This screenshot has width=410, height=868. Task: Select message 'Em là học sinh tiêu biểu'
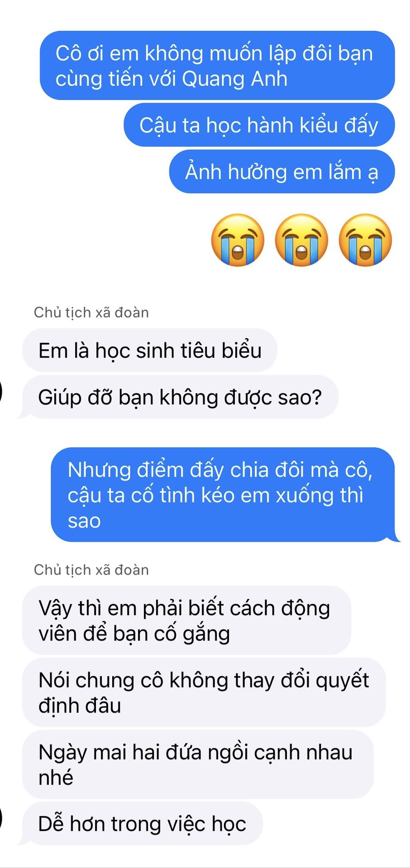(x=150, y=350)
